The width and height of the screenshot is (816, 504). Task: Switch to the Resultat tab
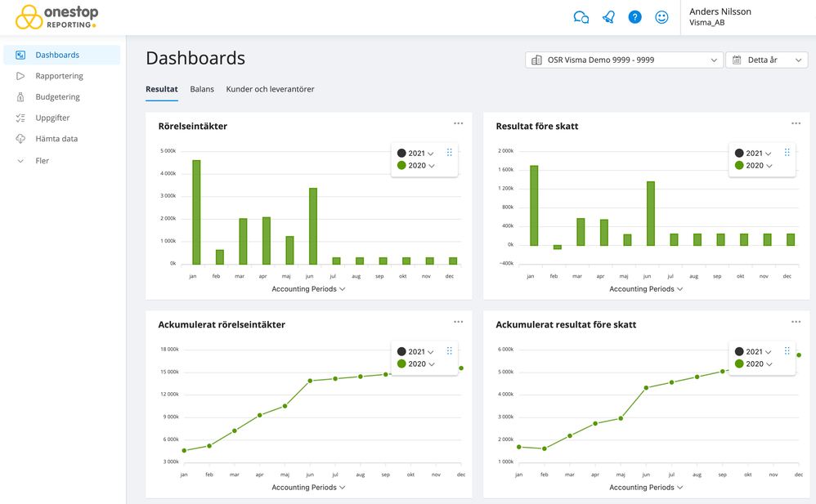(162, 90)
